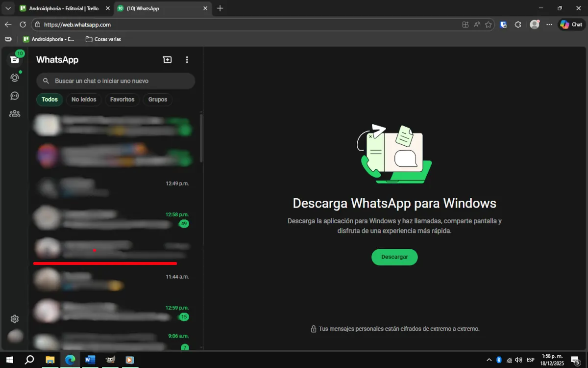Enable the Favoritos chat filter

pos(122,99)
